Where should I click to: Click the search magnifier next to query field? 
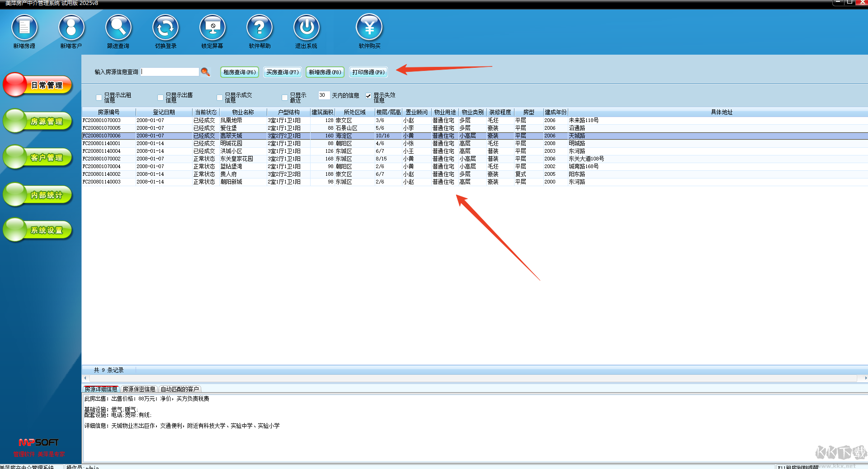point(205,72)
